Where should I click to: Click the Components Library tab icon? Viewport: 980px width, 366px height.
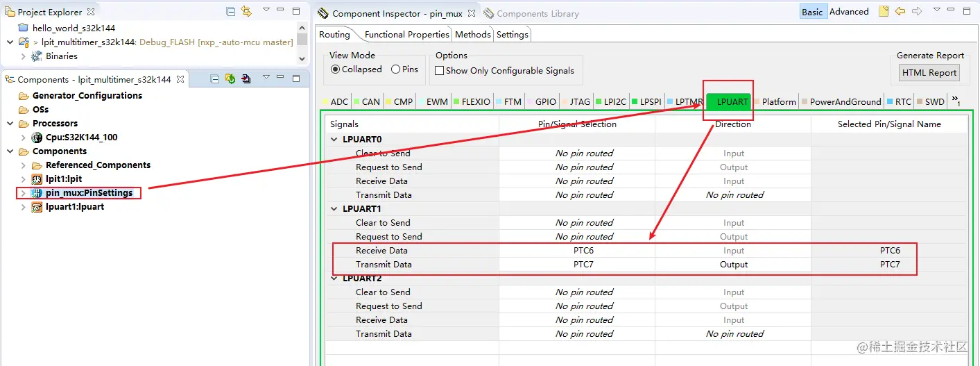[488, 13]
